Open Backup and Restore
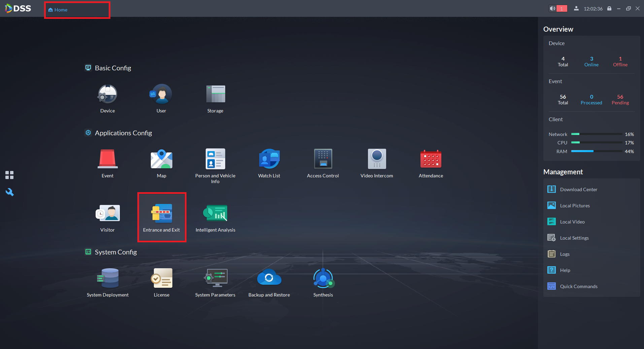The image size is (644, 349). click(269, 278)
